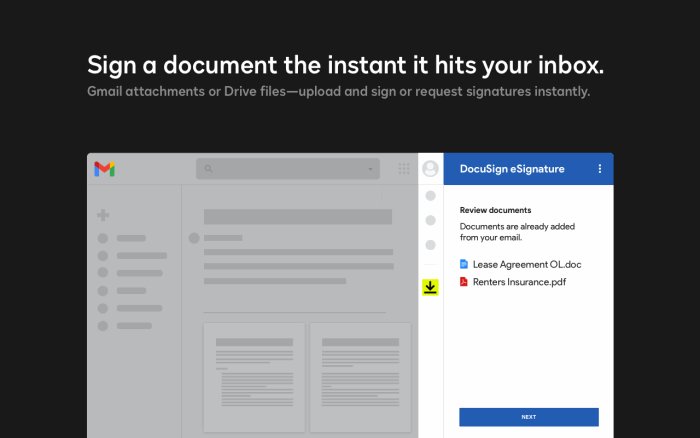Select Lease Agreement OL.doc file name
700x438 pixels.
pos(527,264)
